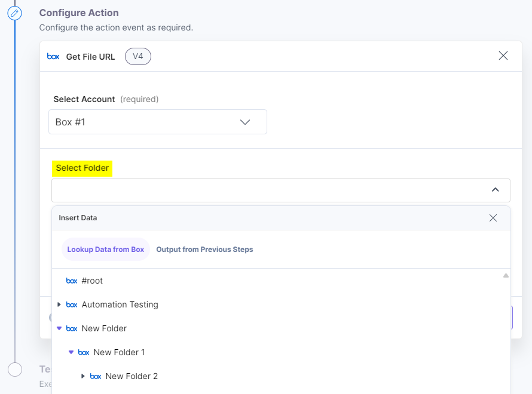Image resolution: width=532 pixels, height=394 pixels.
Task: Click the pencil edit step icon
Action: [x=15, y=13]
